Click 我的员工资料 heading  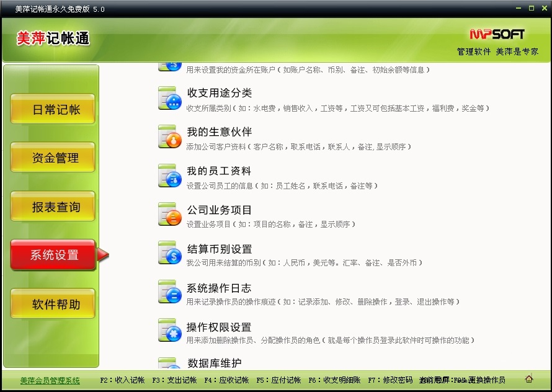click(219, 171)
